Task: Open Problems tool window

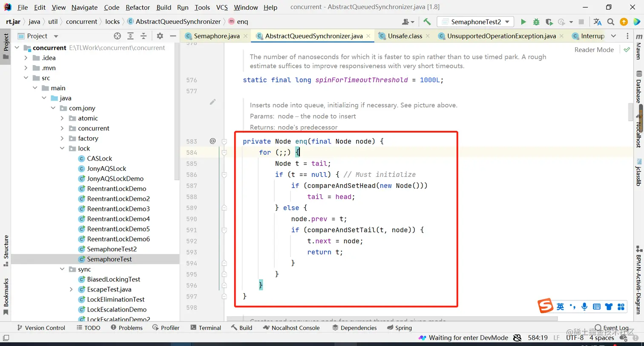Action: [126, 328]
